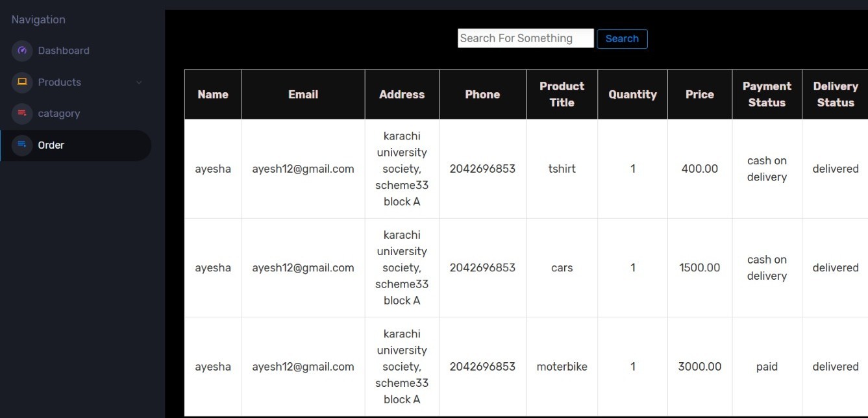Click delivered status in tshirt row

pyautogui.click(x=836, y=169)
